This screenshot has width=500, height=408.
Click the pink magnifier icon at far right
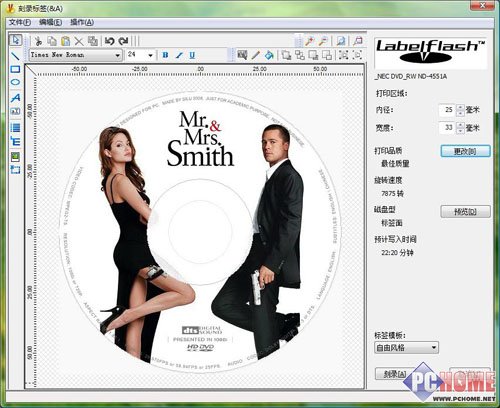point(358,41)
